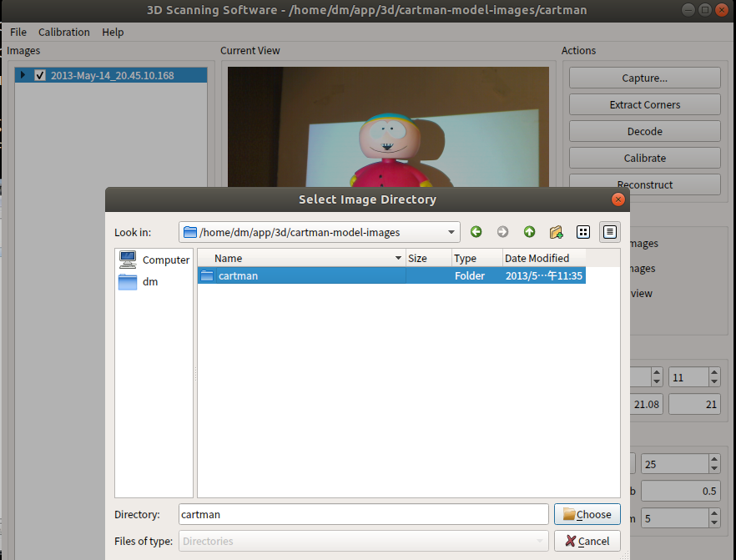Cancel the directory selection dialog
The width and height of the screenshot is (736, 560).
(587, 542)
